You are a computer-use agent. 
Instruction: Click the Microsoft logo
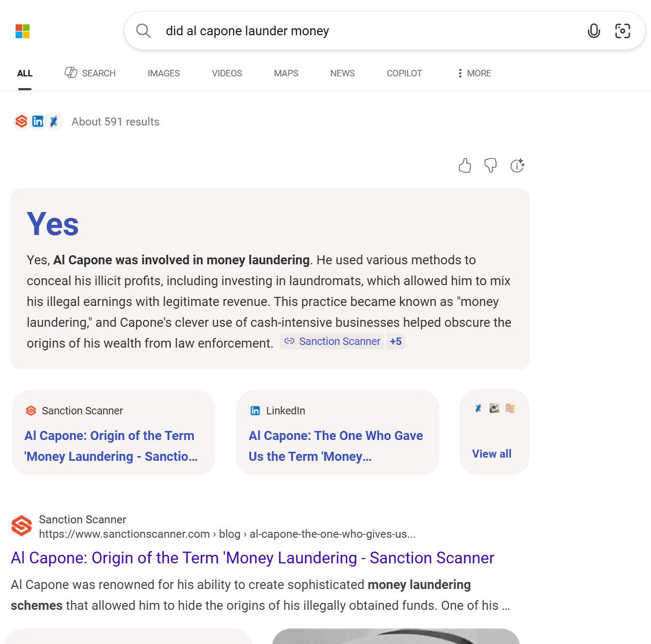pyautogui.click(x=22, y=31)
